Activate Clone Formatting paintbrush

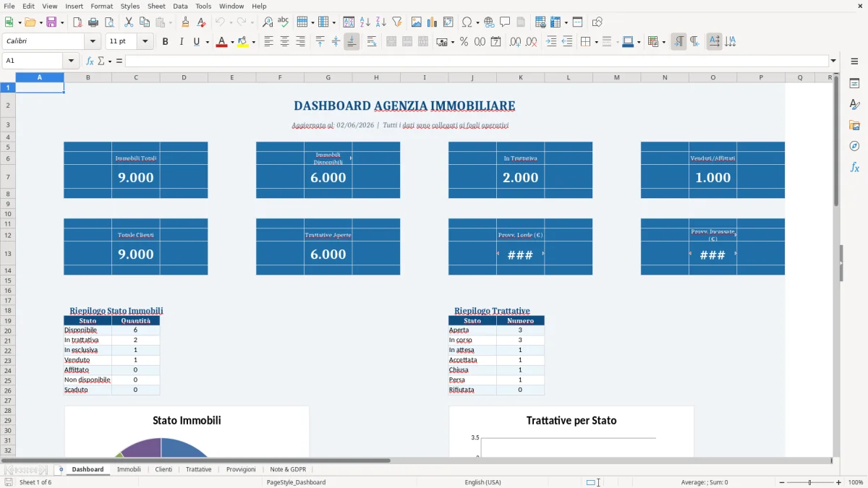tap(186, 22)
